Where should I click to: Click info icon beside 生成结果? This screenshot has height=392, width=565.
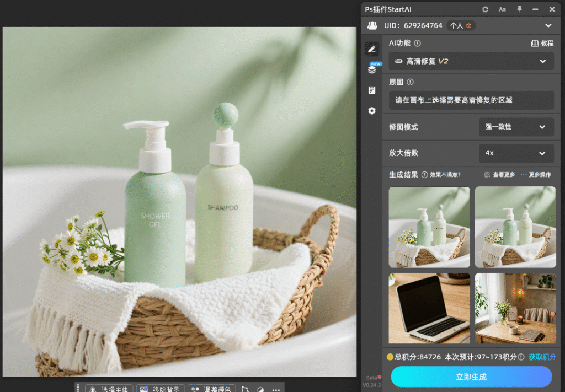pos(424,175)
